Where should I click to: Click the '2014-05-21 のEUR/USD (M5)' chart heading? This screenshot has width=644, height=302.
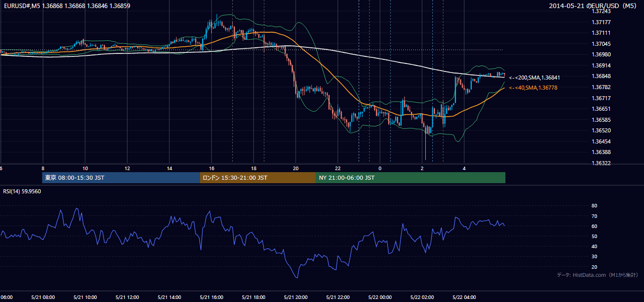[593, 6]
